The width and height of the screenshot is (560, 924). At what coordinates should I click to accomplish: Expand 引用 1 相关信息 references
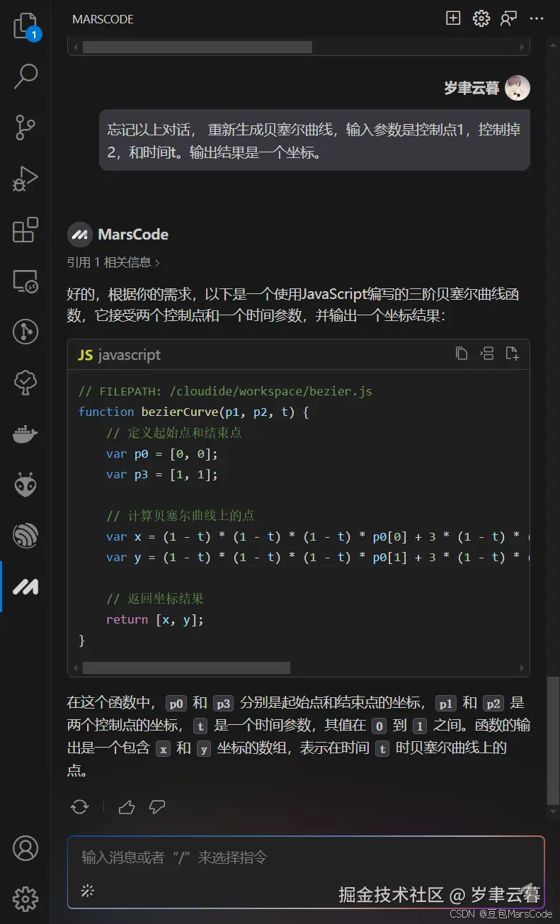pos(113,262)
